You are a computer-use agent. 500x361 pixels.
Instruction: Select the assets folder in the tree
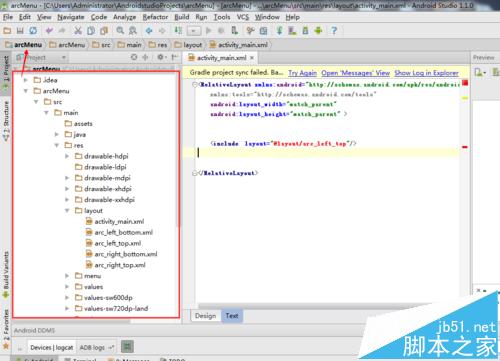[x=79, y=123]
